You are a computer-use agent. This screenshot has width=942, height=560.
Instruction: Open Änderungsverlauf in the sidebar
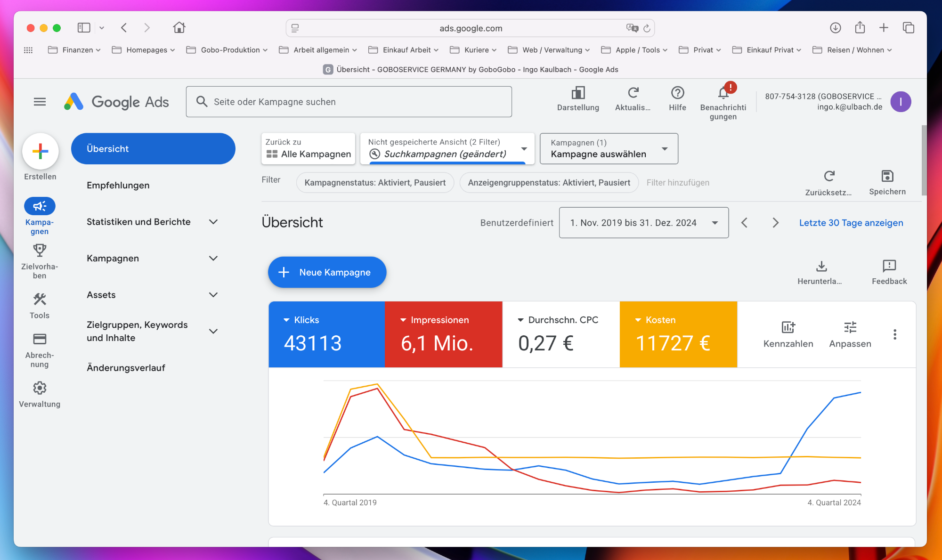pos(126,368)
